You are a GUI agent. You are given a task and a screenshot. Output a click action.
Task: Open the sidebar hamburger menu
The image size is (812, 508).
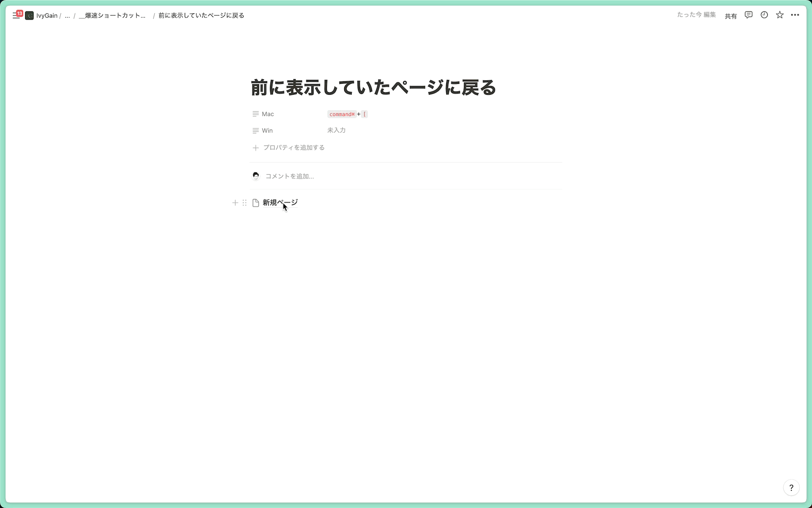point(16,15)
